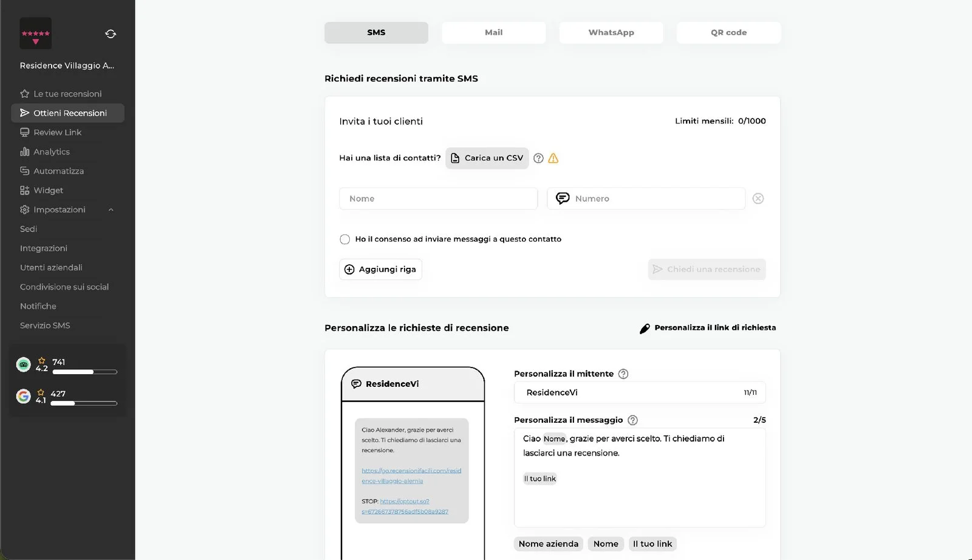Insert the Nome azienda tag

coord(549,544)
